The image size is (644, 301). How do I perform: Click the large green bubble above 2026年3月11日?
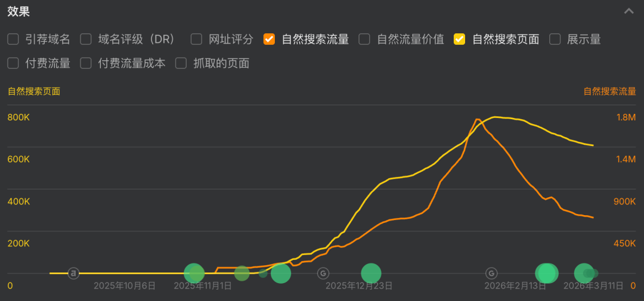click(584, 273)
